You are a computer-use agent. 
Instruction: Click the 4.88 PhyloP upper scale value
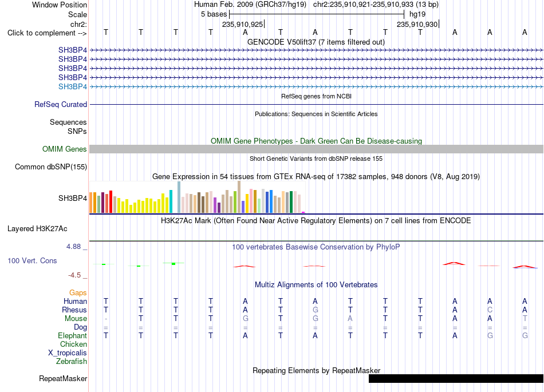[73, 247]
